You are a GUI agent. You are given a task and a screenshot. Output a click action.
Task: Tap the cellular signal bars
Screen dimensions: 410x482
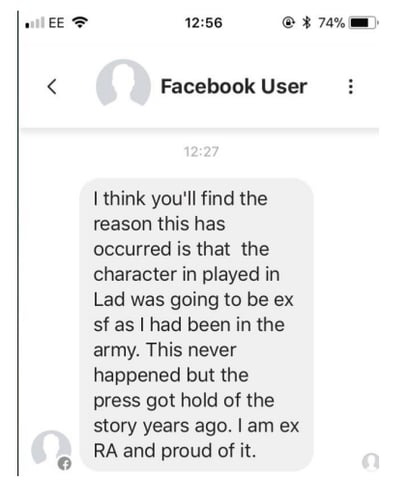coord(35,23)
